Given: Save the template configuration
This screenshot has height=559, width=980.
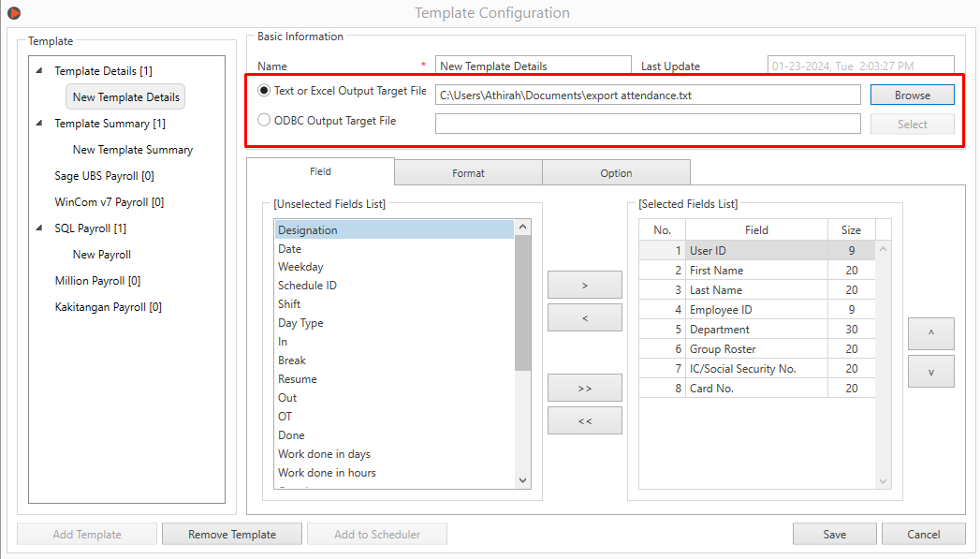Looking at the screenshot, I should click(834, 534).
